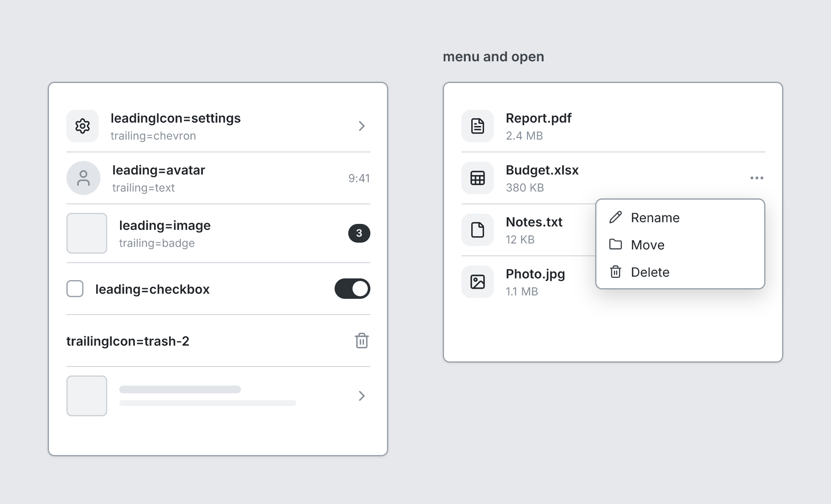831x504 pixels.
Task: Choose Rename from the context menu
Action: tap(680, 218)
